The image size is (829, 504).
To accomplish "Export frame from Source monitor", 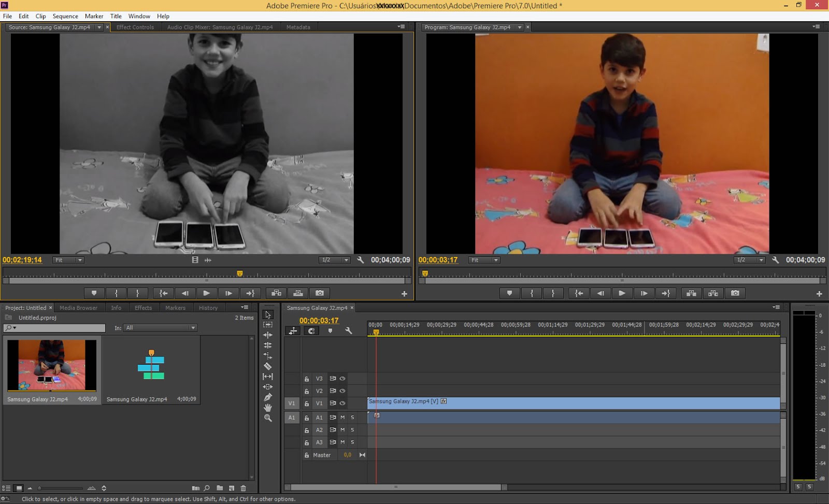I will (320, 293).
